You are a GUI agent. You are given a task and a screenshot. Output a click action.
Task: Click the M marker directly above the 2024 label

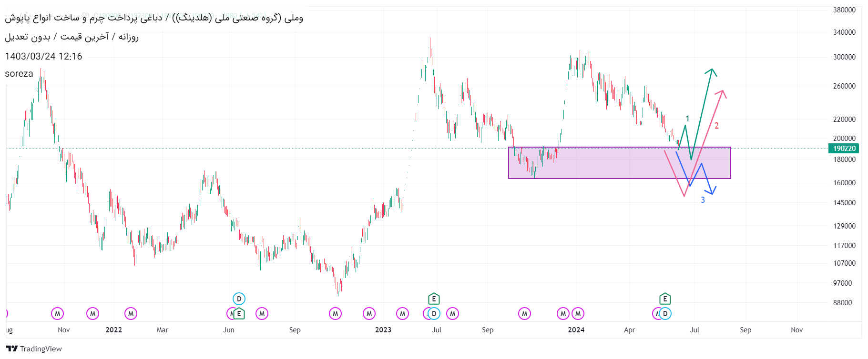(x=578, y=313)
